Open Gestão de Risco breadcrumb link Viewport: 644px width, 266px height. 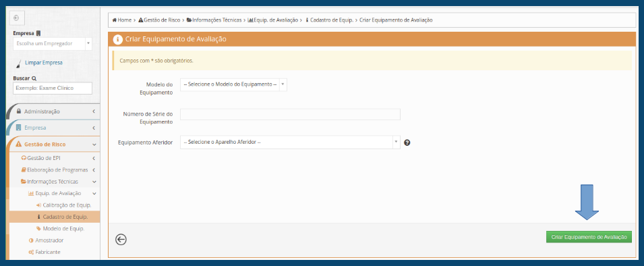[162, 20]
